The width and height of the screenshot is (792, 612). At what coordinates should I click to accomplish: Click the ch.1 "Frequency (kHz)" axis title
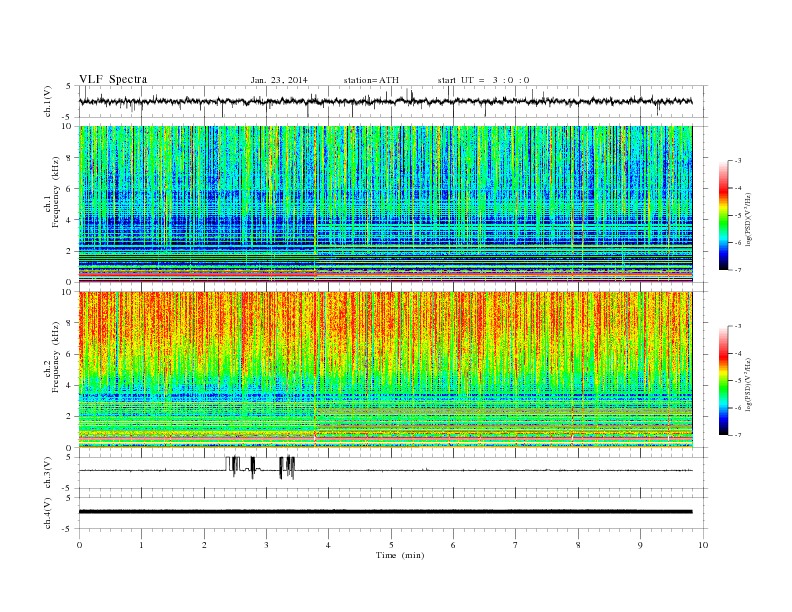[x=56, y=192]
